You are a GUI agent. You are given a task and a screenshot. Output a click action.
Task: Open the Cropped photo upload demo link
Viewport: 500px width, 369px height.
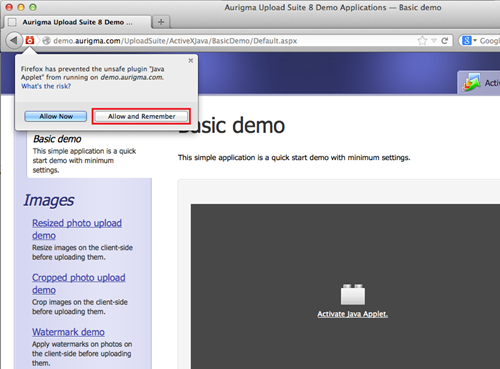[x=79, y=284]
